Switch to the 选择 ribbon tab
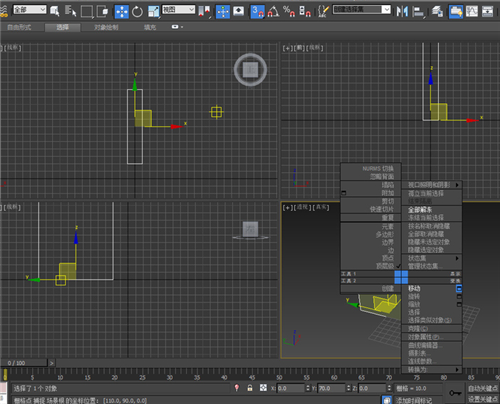Viewport: 500px width, 404px height. pyautogui.click(x=62, y=27)
